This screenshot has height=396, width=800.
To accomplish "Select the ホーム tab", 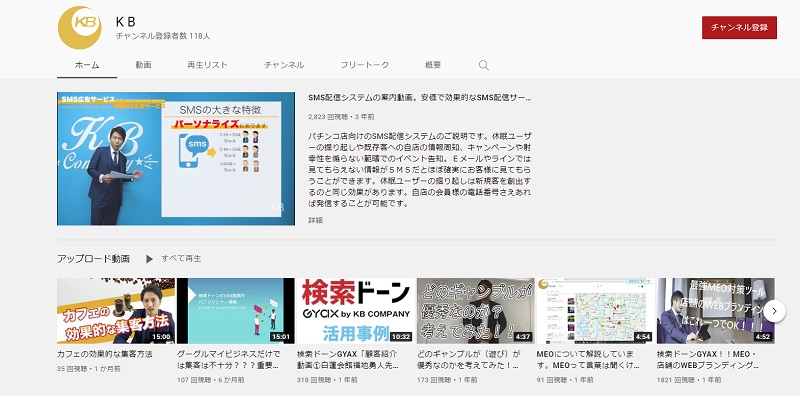I will (x=87, y=65).
